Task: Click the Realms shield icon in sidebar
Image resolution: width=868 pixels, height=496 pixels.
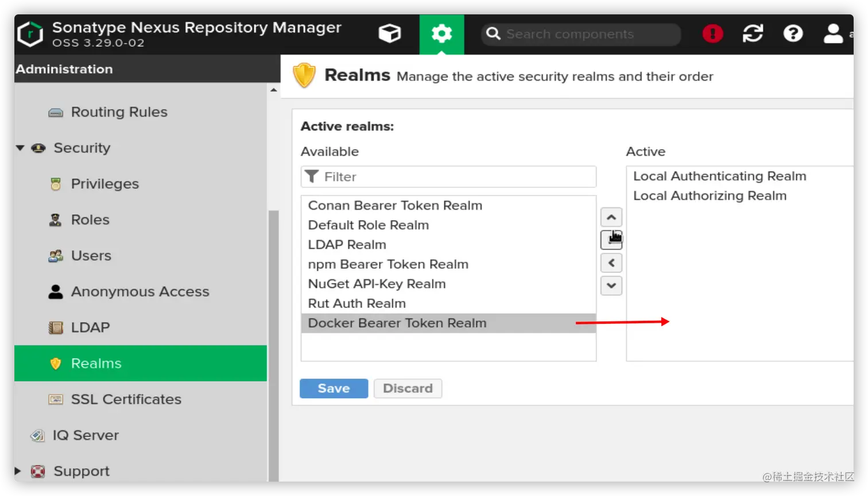Action: pos(56,363)
